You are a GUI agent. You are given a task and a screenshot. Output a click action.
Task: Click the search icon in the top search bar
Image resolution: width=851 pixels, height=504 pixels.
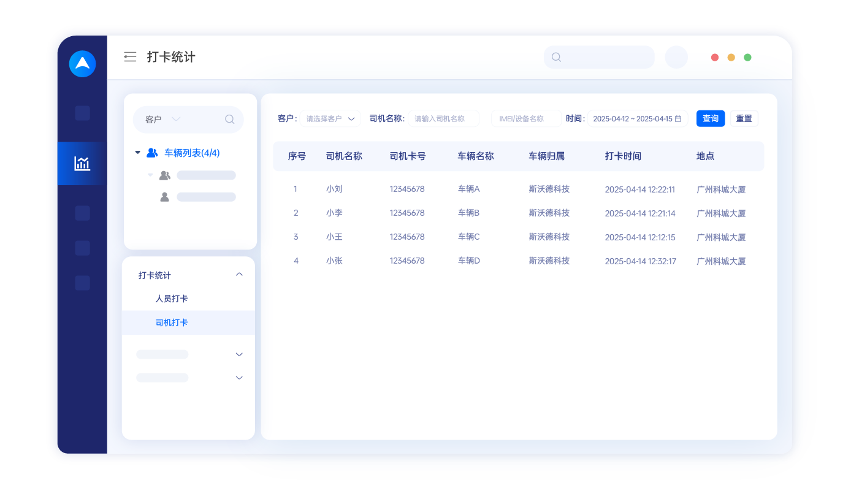[x=555, y=57]
